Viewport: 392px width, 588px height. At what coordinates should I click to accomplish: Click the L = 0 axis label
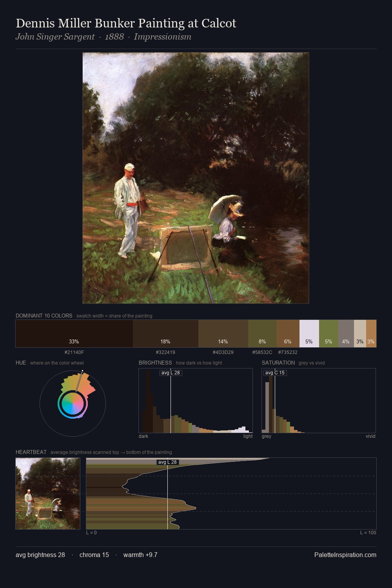coord(91,533)
